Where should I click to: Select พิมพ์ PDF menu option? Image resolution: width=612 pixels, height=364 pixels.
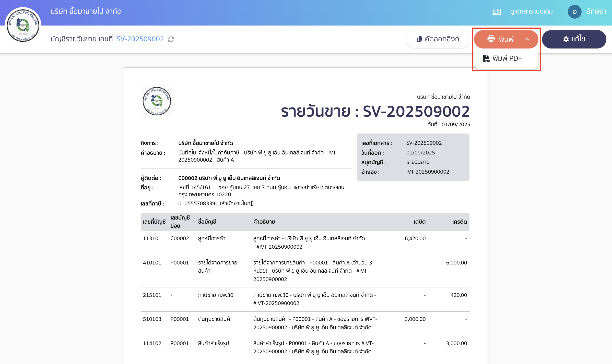tap(507, 58)
